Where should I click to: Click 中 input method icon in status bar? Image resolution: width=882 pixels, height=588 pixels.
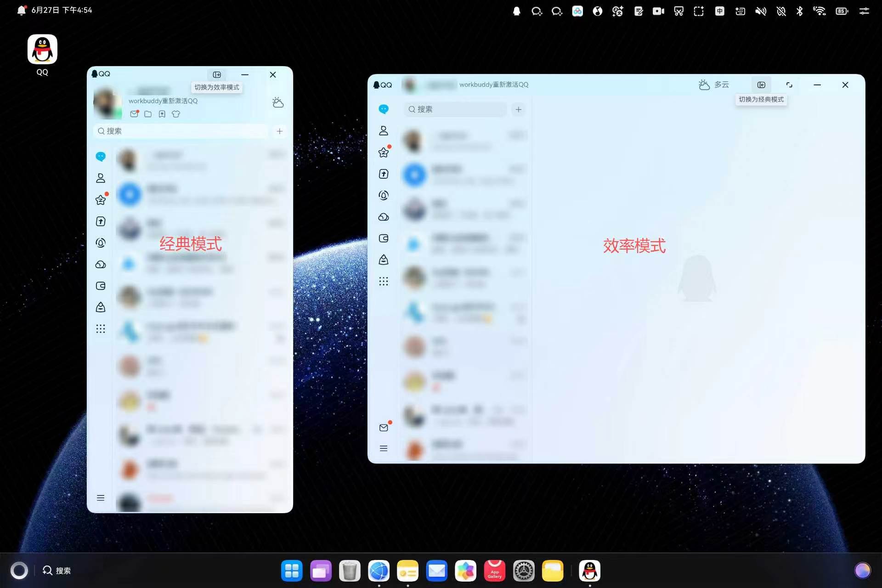[x=720, y=11]
